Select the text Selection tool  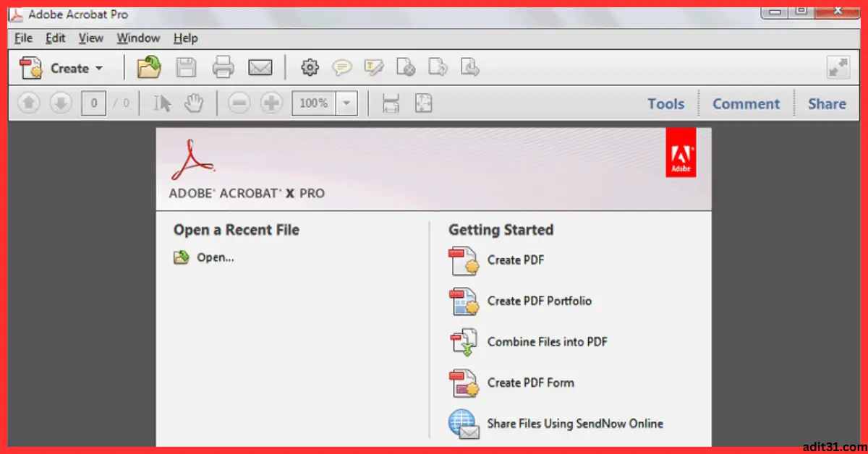161,103
